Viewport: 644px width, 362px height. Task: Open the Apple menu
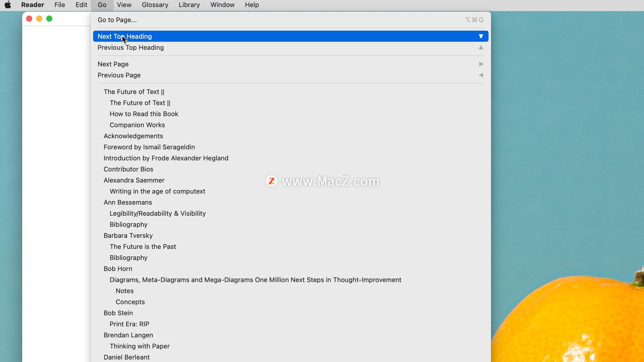[8, 5]
